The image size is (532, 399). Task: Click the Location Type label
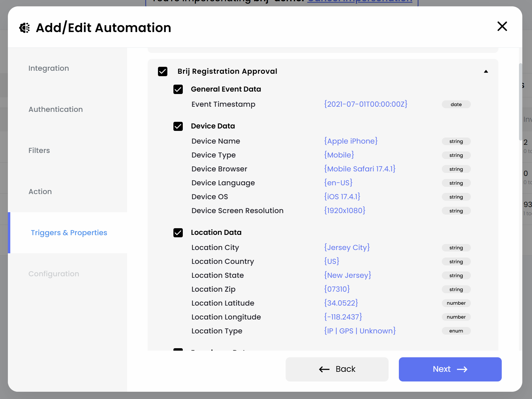tap(217, 331)
